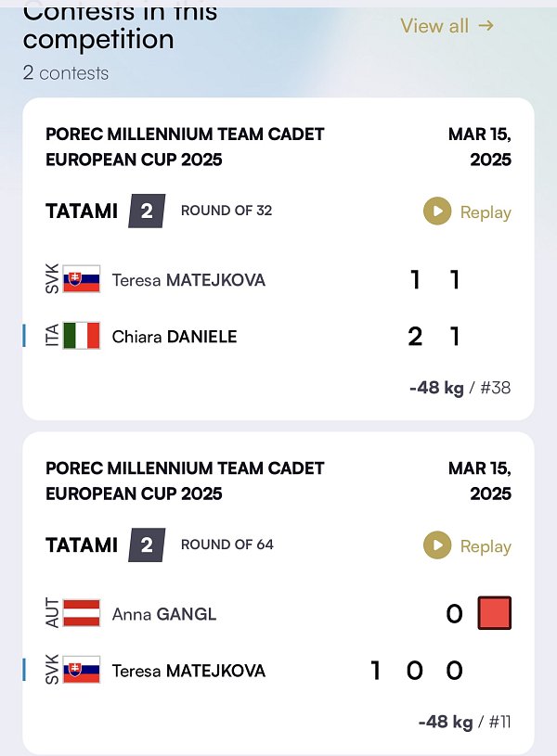Open View all contests link
This screenshot has height=756, width=557.
447,26
